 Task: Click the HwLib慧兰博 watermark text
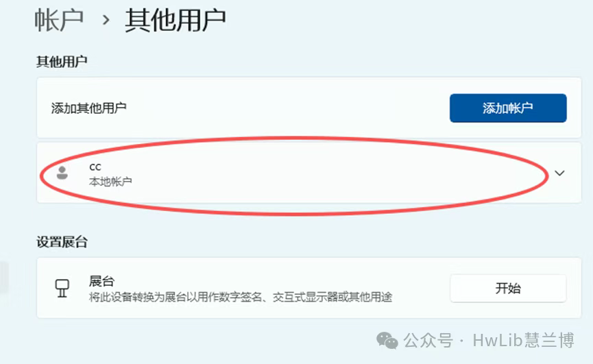pos(523,340)
